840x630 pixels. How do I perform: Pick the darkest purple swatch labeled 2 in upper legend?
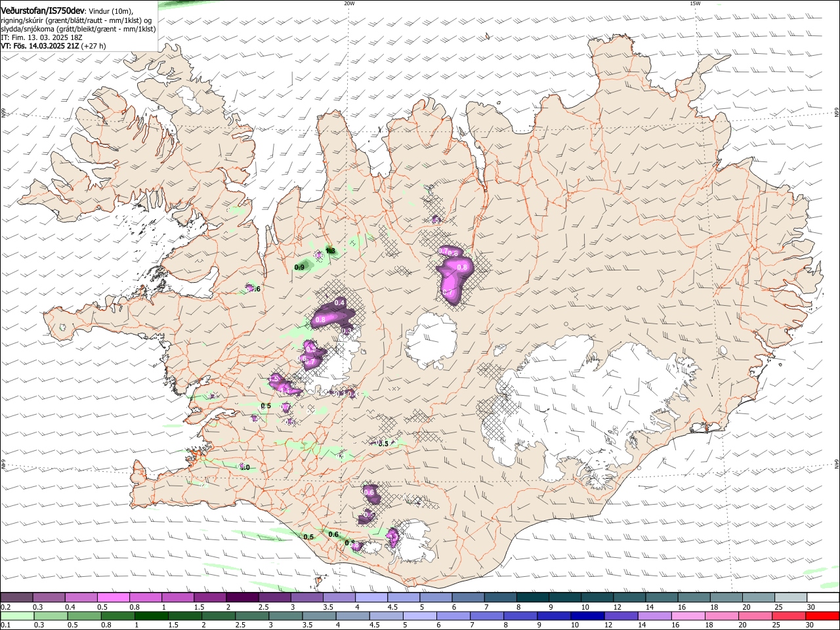point(241,598)
